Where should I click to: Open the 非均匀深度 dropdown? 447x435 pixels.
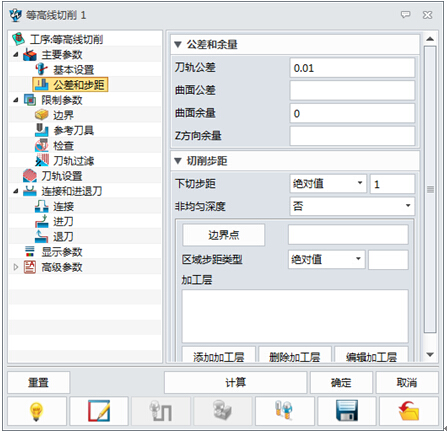(x=352, y=206)
